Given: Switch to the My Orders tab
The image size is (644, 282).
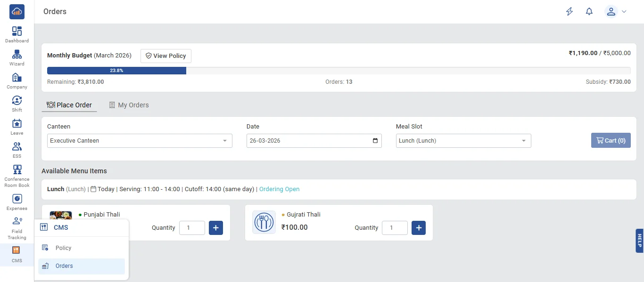Looking at the screenshot, I should click(129, 105).
